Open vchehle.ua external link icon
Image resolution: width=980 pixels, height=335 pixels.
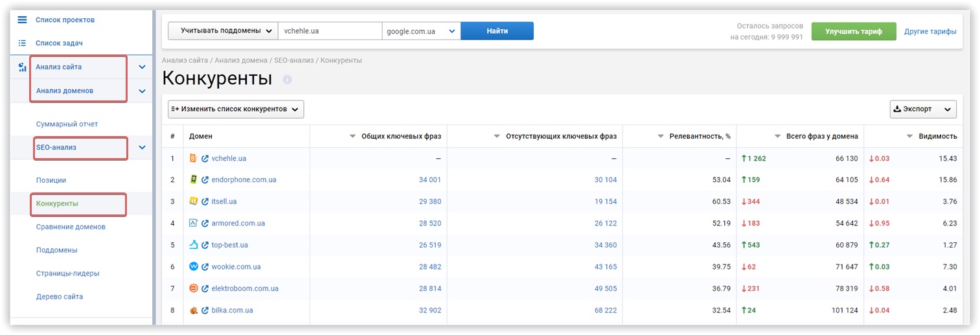point(205,158)
